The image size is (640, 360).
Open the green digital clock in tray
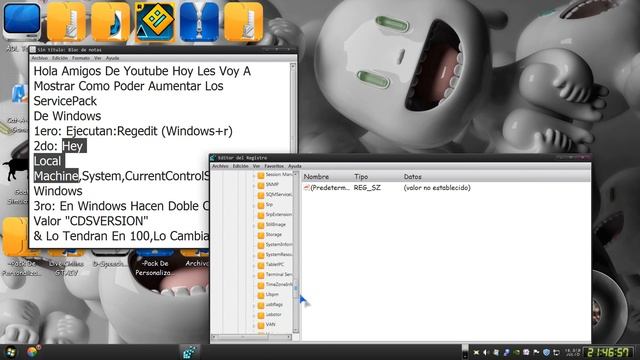click(609, 352)
